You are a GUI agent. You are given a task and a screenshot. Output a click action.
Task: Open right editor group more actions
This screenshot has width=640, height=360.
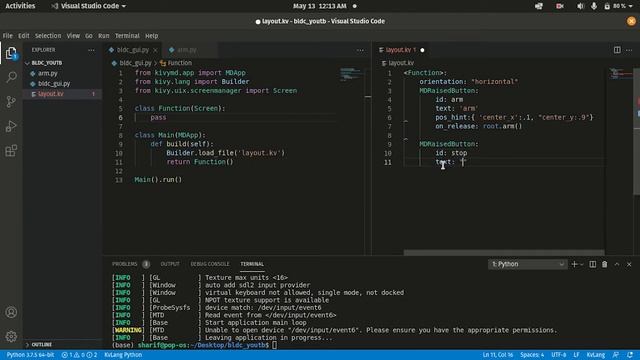[629, 50]
